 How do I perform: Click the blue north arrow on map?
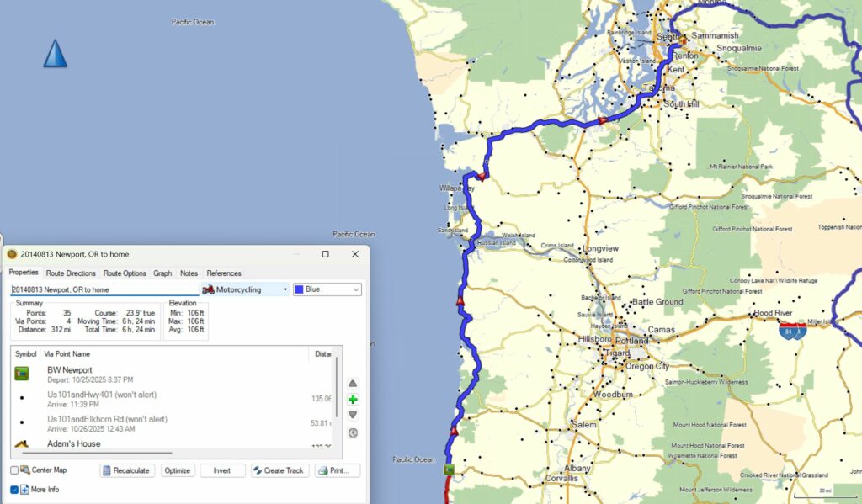pyautogui.click(x=55, y=54)
